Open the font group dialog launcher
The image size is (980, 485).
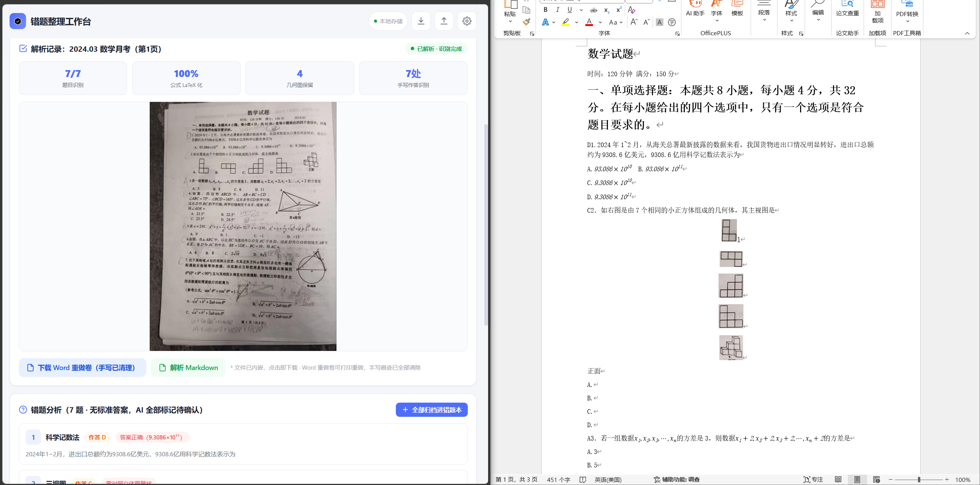pyautogui.click(x=678, y=34)
